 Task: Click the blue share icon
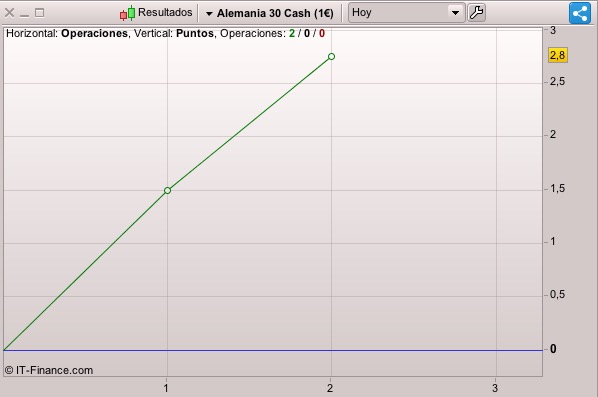coord(580,13)
